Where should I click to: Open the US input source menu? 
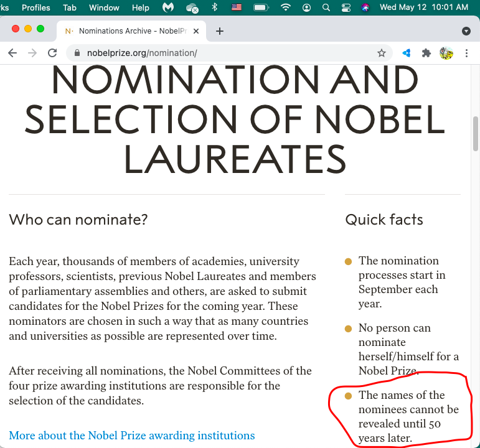pos(237,7)
